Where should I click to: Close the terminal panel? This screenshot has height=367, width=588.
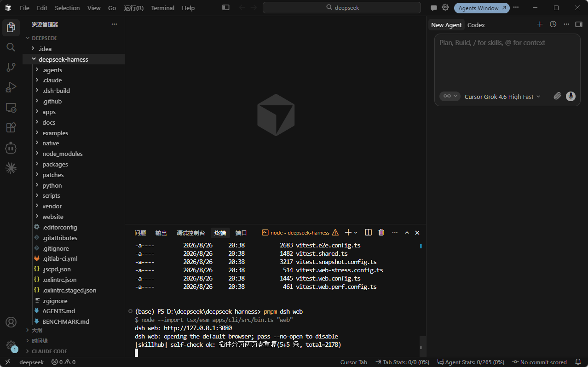point(417,233)
